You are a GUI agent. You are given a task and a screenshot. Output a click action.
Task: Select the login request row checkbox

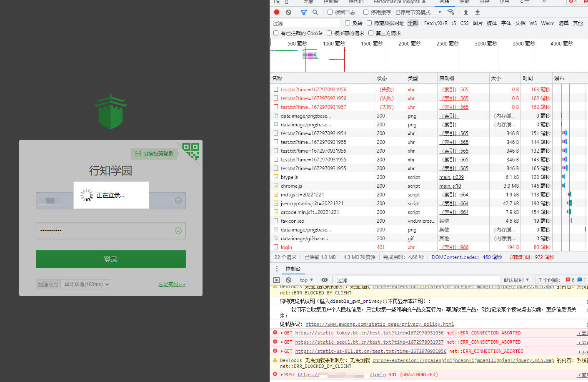coord(276,247)
